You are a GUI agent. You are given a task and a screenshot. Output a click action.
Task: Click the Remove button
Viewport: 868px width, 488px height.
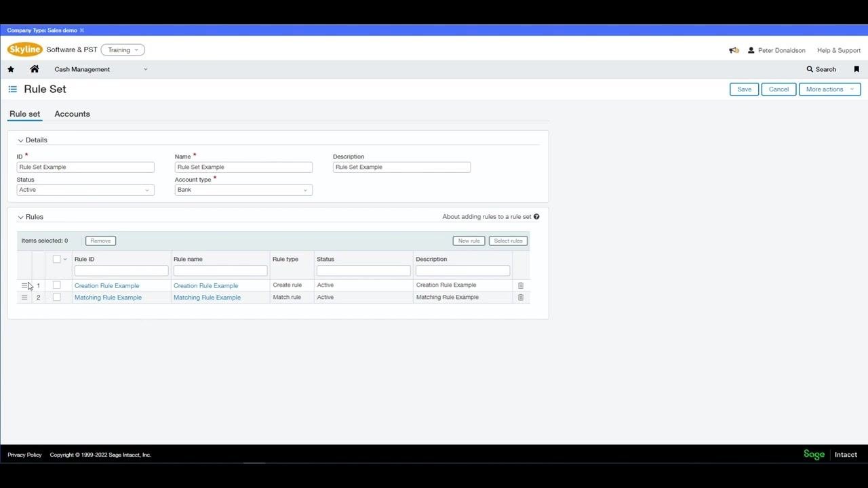[x=100, y=241]
